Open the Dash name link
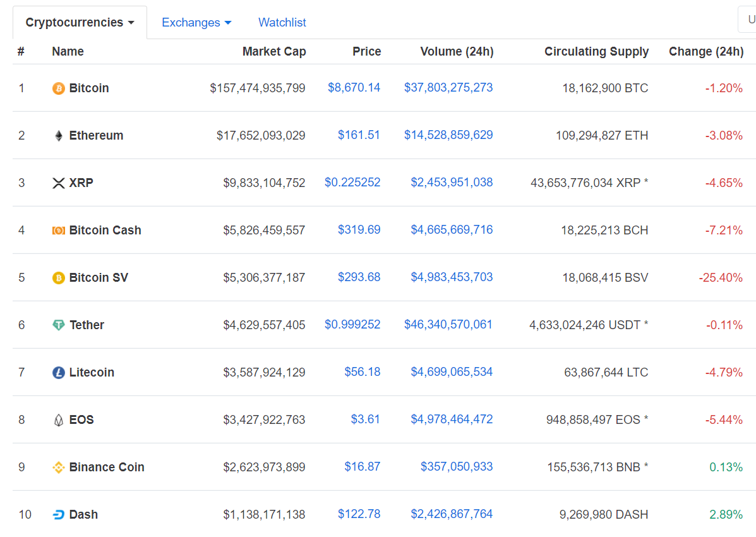 pos(83,515)
